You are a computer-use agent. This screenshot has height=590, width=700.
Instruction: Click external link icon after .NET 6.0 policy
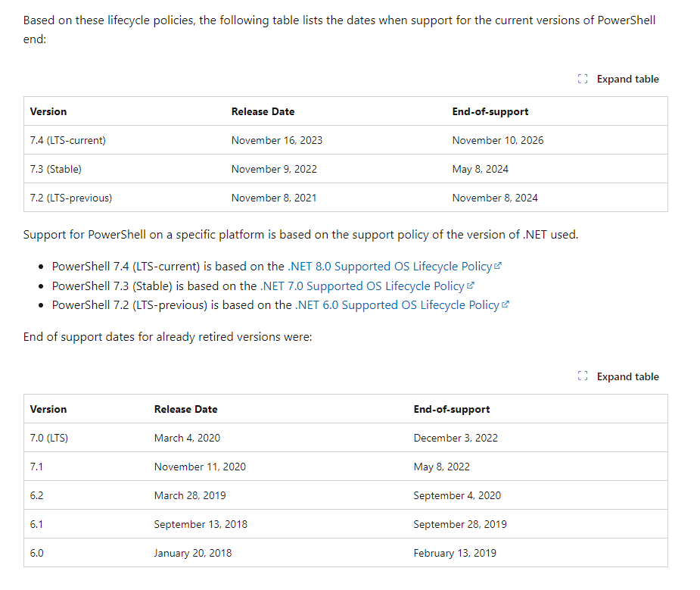pos(505,304)
